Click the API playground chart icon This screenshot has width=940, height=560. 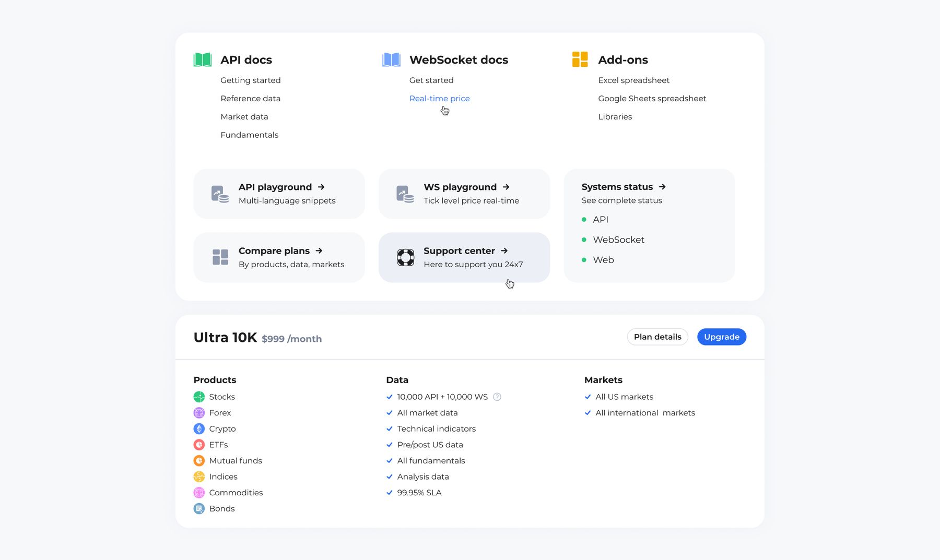pos(220,194)
